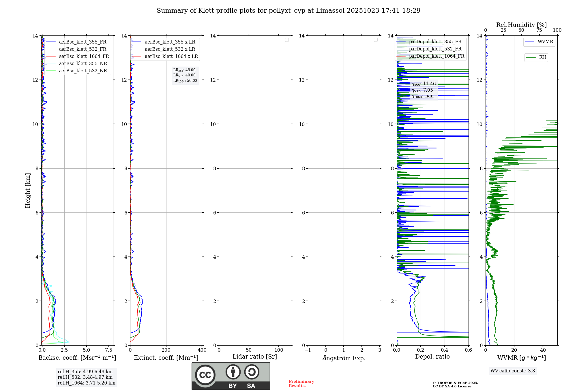
Task: Click the Creative Commons CC circle icon
Action: (205, 375)
